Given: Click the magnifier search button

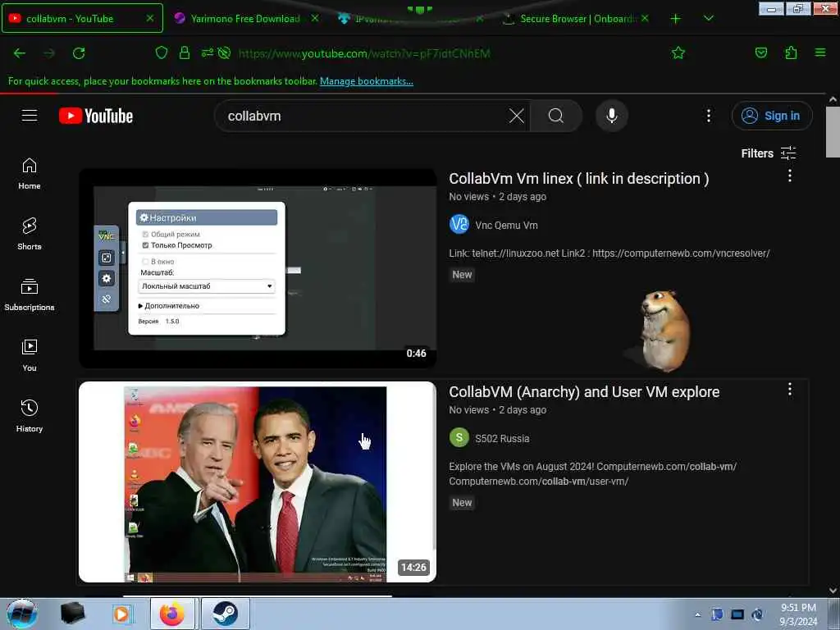Looking at the screenshot, I should click(556, 116).
